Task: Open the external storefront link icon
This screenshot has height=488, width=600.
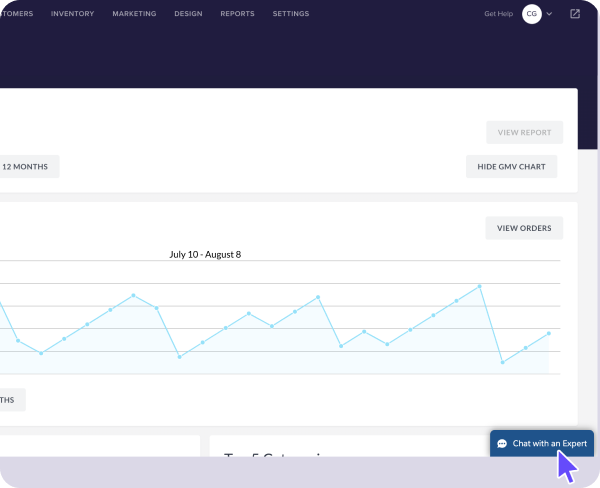Action: pyautogui.click(x=575, y=14)
